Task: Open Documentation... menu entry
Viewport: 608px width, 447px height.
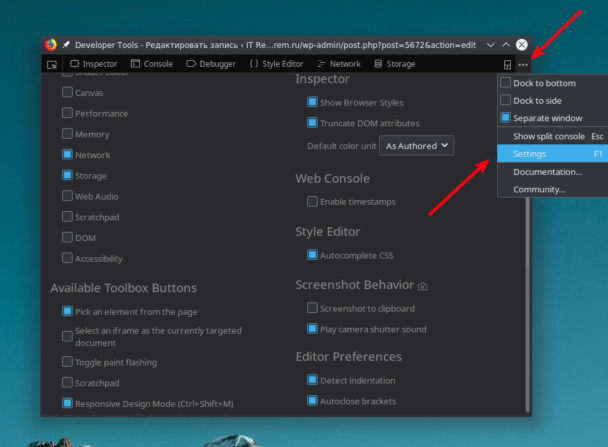Action: pos(553,172)
